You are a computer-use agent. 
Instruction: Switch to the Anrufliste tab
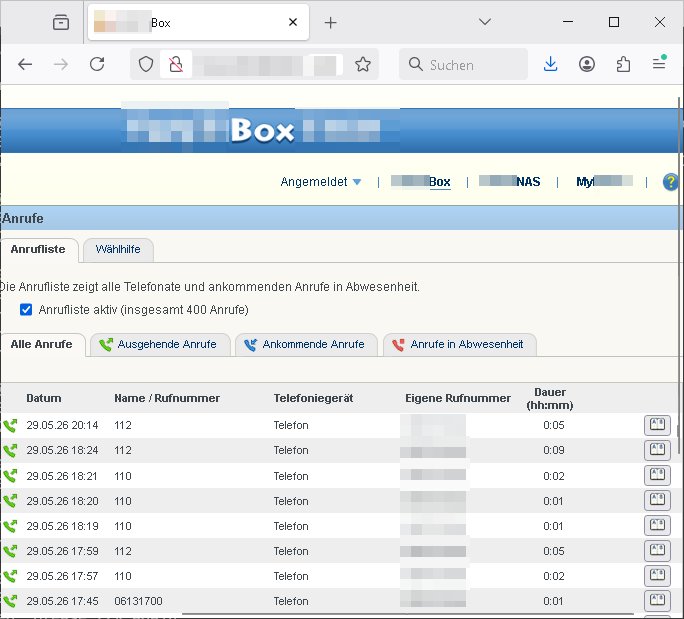[x=38, y=250]
